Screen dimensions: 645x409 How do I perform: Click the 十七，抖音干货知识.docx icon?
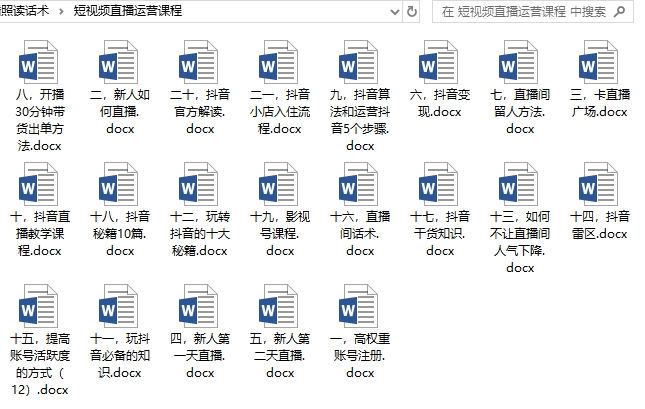[440, 187]
